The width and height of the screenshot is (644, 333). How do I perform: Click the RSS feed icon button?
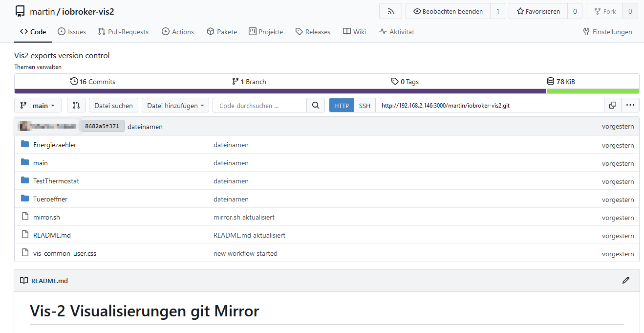point(390,11)
